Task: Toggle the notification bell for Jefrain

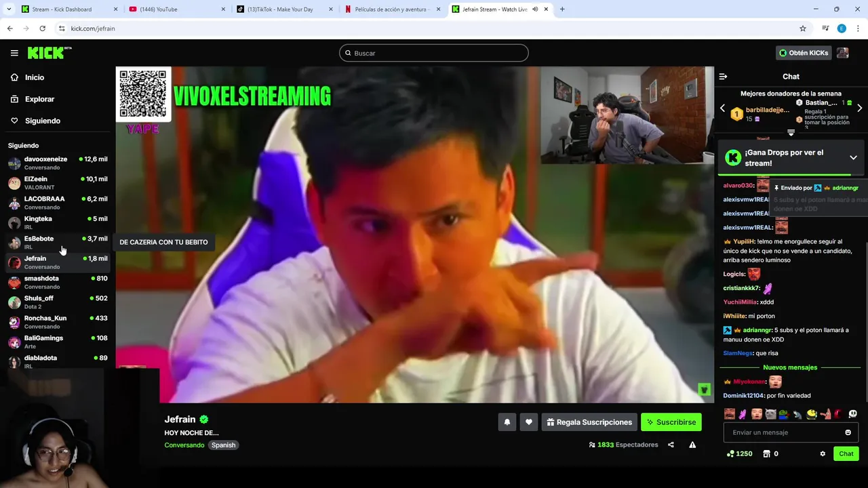Action: [x=507, y=422]
